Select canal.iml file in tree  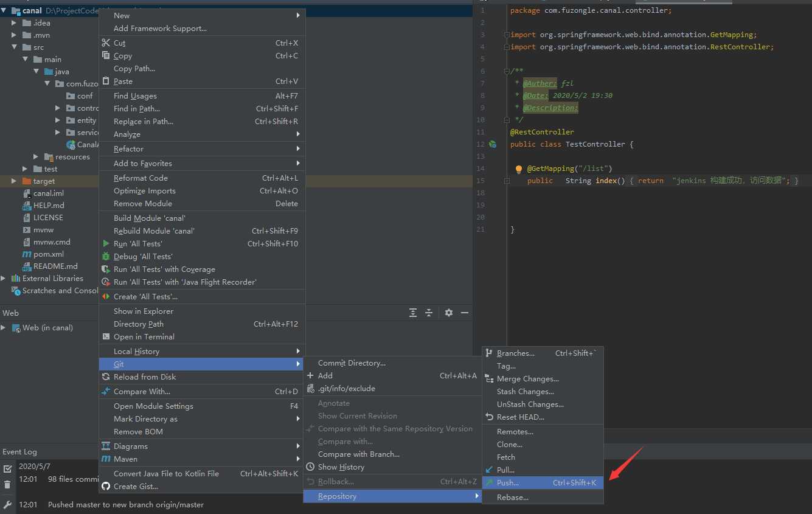(49, 193)
